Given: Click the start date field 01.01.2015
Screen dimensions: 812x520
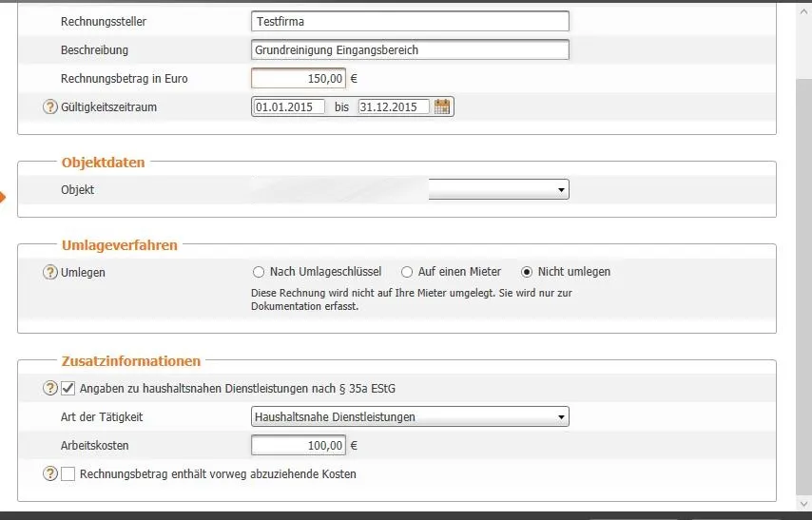Looking at the screenshot, I should pos(289,107).
